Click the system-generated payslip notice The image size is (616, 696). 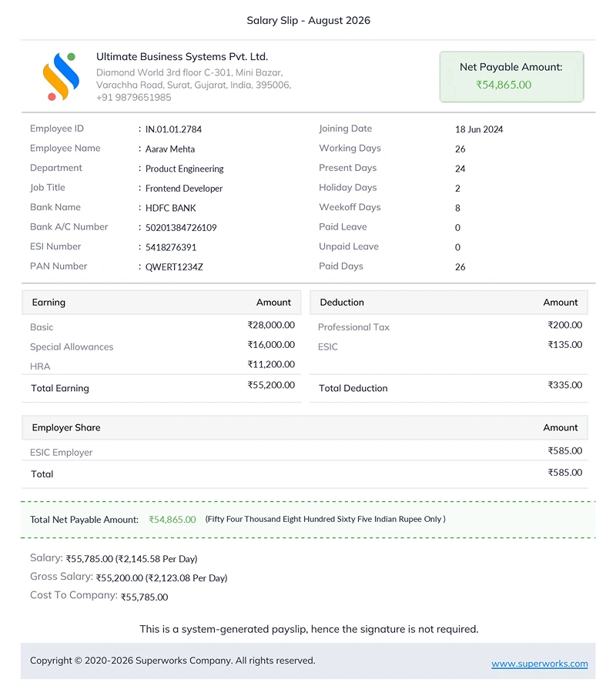309,629
